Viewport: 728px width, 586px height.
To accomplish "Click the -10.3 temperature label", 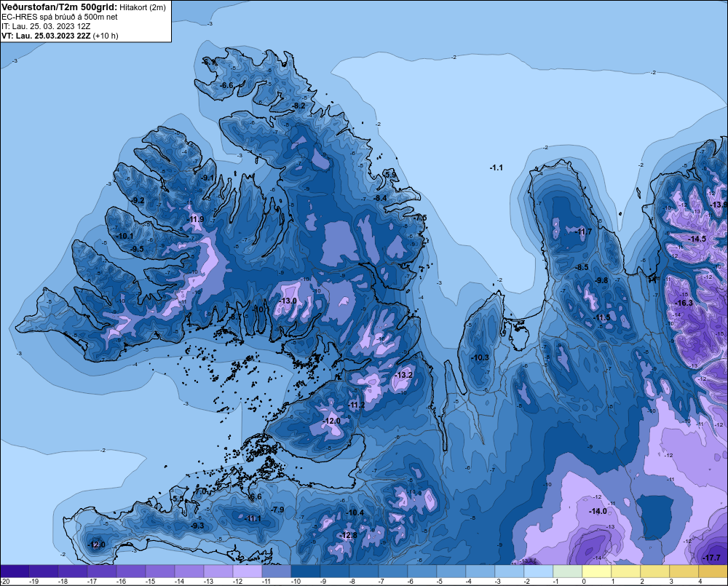I will (480, 357).
